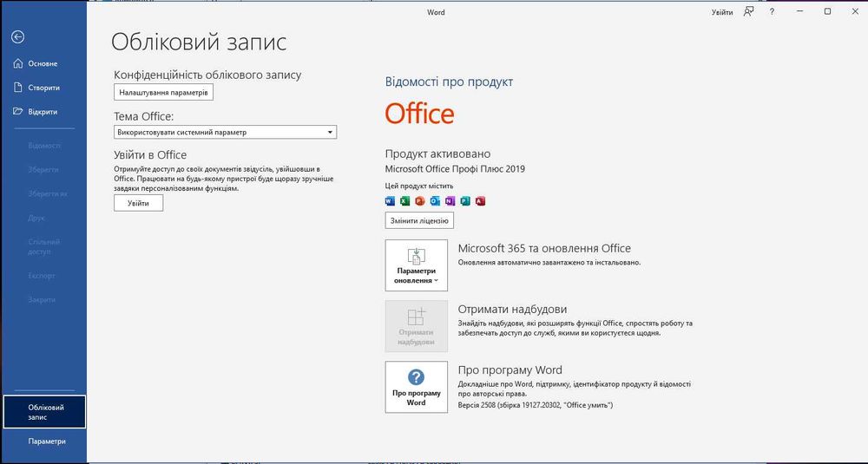The height and width of the screenshot is (464, 868).
Task: Open Основне in the sidebar
Action: [x=43, y=63]
